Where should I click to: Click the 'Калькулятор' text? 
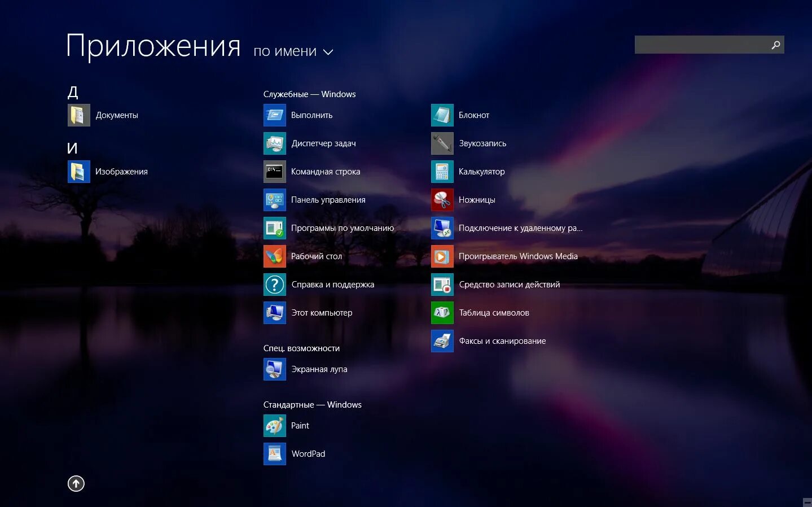pyautogui.click(x=482, y=172)
